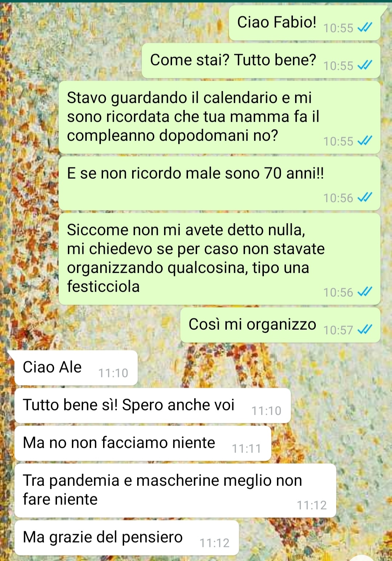Tap the 'Tutto bene sì! Spero anche voi' message

point(153,406)
